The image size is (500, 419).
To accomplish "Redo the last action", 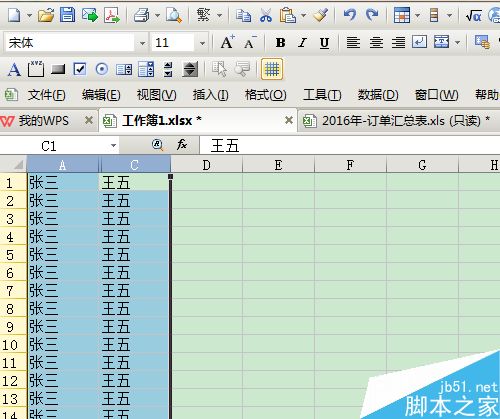I will tap(372, 15).
